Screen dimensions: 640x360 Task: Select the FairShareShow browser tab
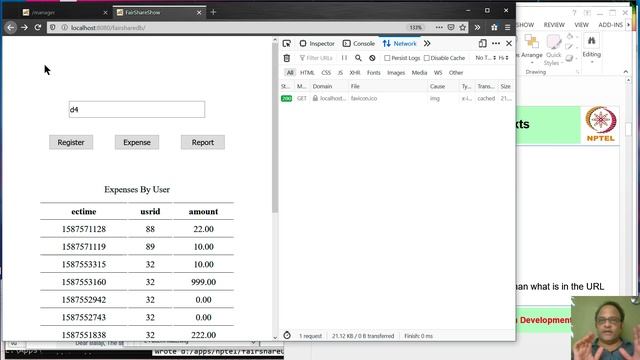[159, 12]
